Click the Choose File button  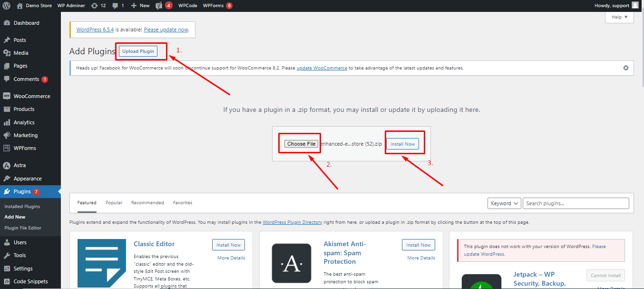pyautogui.click(x=302, y=144)
